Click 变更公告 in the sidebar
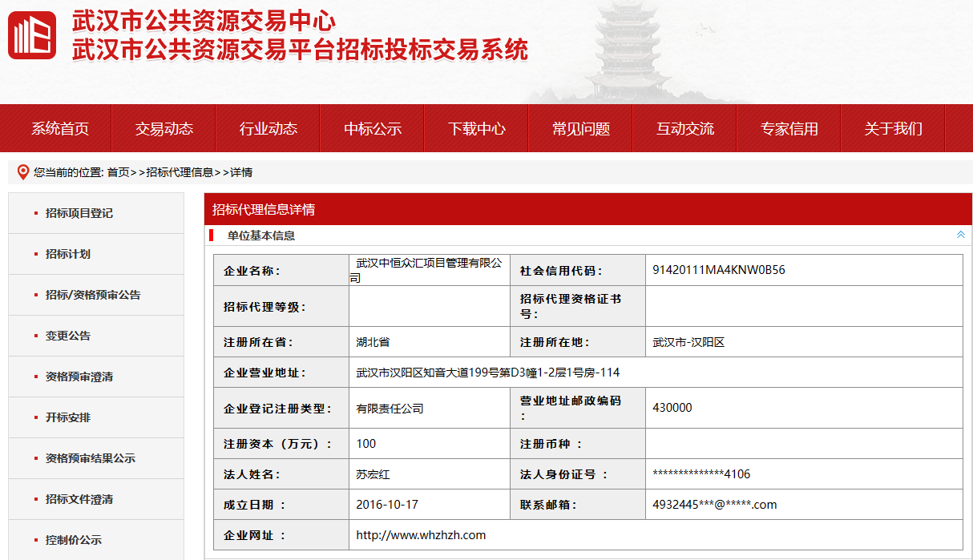This screenshot has width=973, height=560. pos(67,336)
